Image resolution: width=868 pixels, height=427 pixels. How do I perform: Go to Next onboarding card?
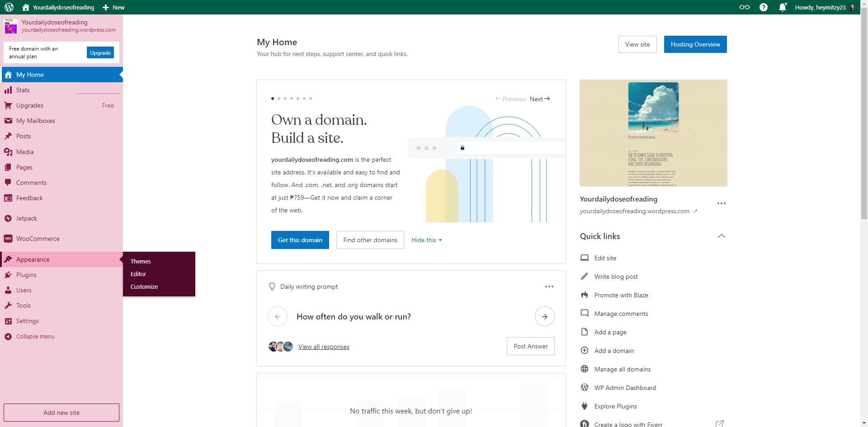pos(540,99)
